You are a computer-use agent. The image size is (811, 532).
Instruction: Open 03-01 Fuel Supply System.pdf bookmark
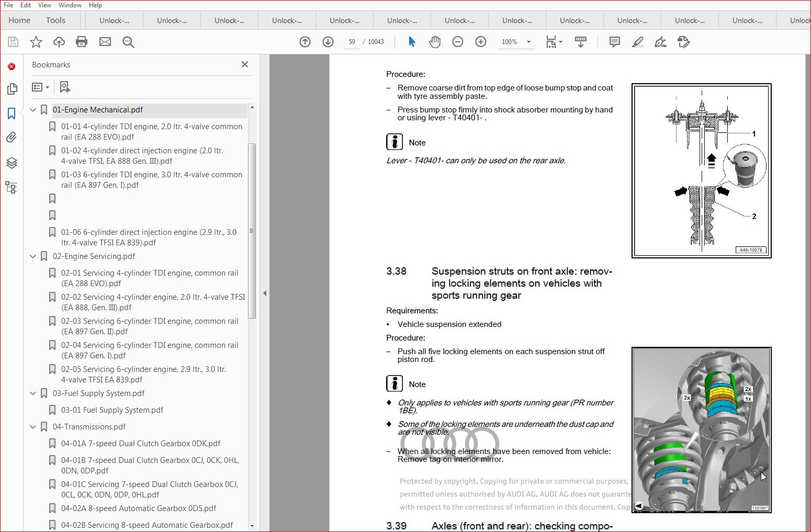pyautogui.click(x=112, y=410)
